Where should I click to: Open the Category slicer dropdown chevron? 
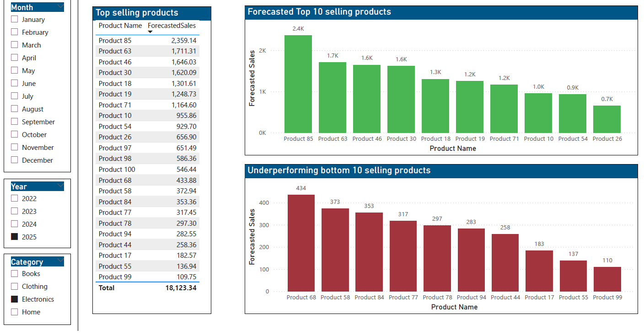pyautogui.click(x=61, y=261)
